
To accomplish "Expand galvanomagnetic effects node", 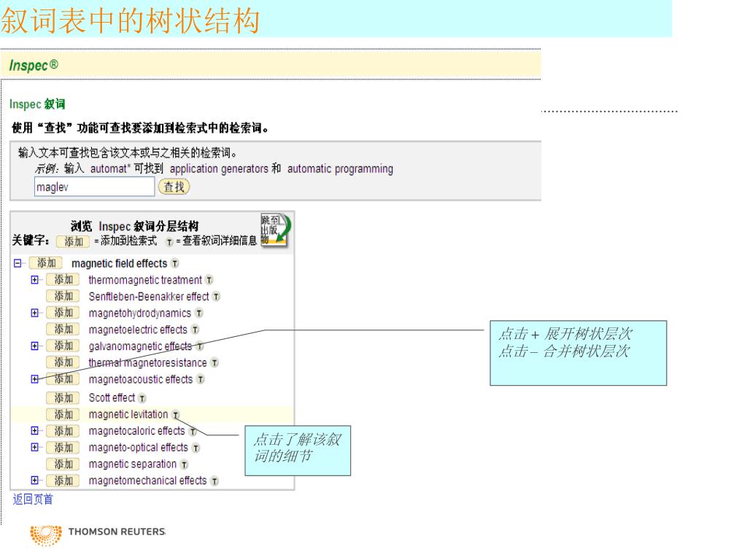I will click(x=34, y=346).
